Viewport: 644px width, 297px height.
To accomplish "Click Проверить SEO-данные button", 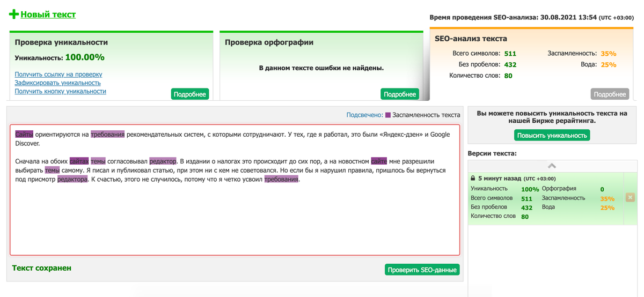I will tap(423, 269).
